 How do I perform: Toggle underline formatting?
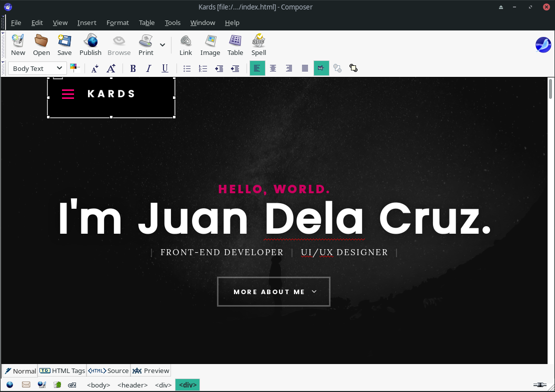(164, 68)
